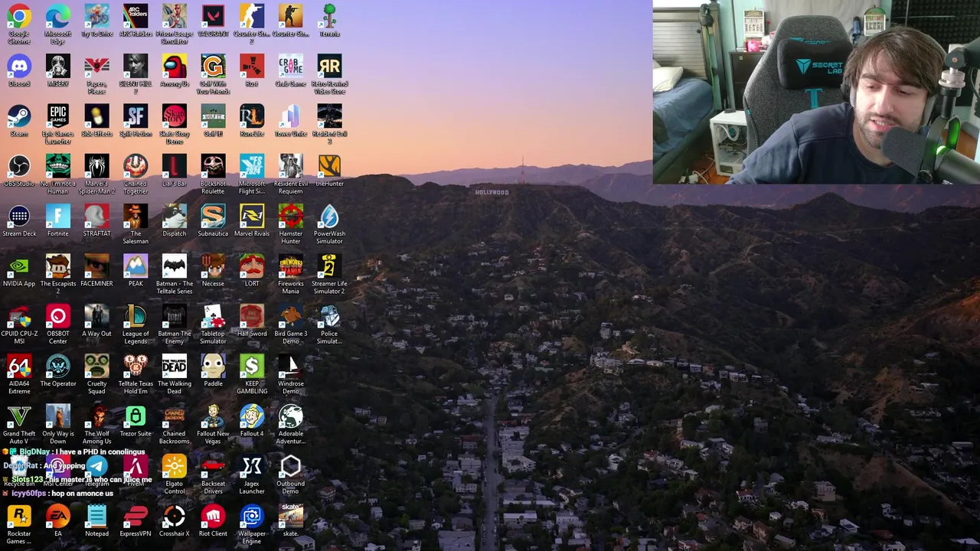Select the League of Legends shortcut
The height and width of the screenshot is (551, 980).
(x=136, y=316)
